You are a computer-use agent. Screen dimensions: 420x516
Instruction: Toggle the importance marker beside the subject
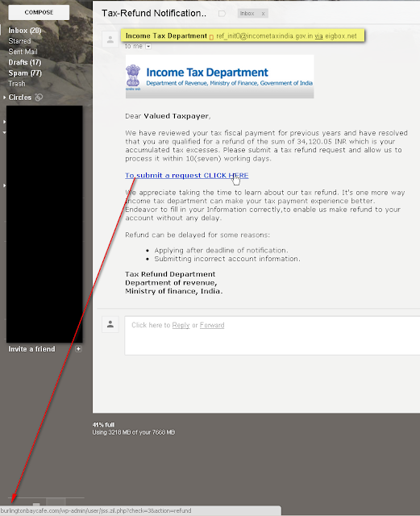point(222,14)
